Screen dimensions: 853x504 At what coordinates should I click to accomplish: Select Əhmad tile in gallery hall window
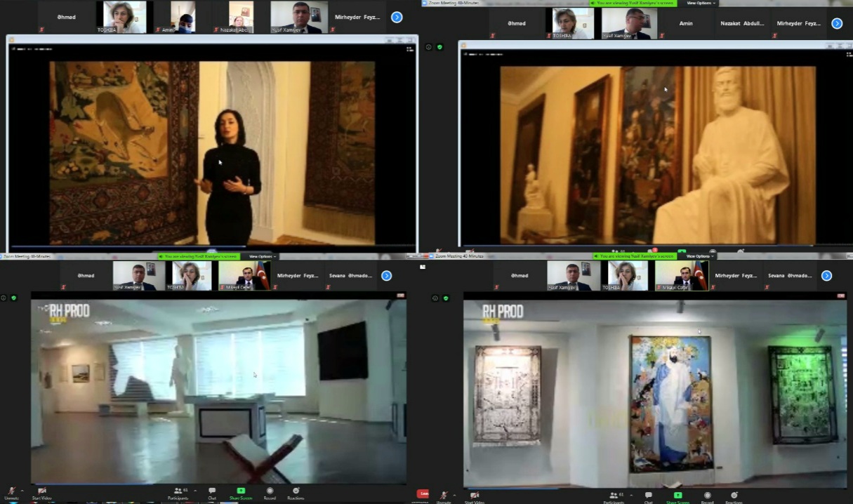[86, 276]
